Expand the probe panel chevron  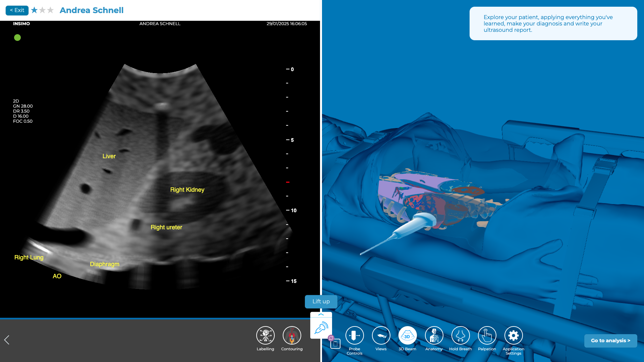pyautogui.click(x=321, y=315)
